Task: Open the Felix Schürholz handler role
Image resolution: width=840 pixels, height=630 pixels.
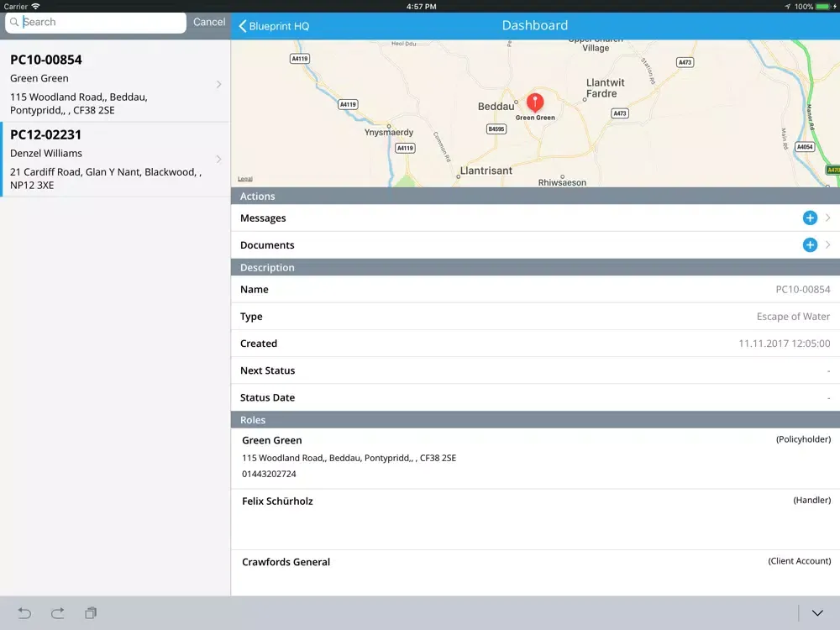Action: coord(535,519)
